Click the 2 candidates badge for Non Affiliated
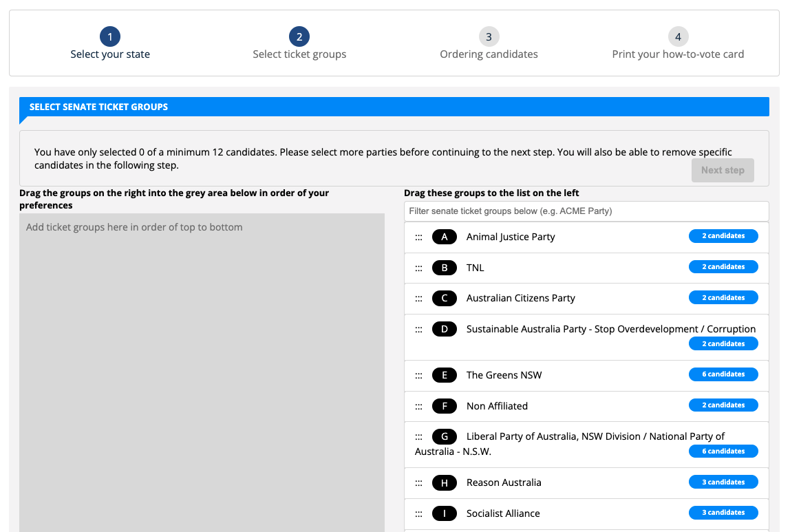Screen dimensions: 790x532 (723, 405)
